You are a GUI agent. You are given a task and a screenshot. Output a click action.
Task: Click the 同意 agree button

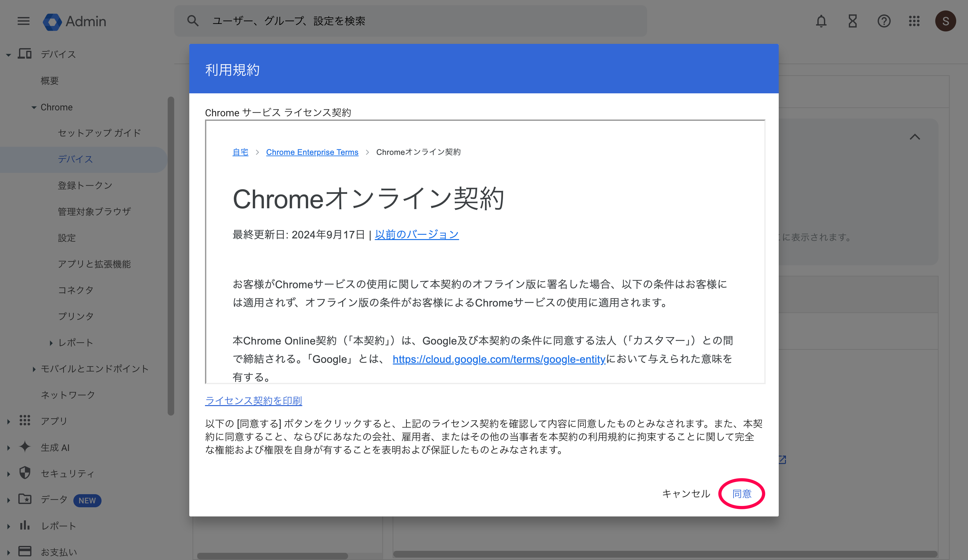pos(742,494)
